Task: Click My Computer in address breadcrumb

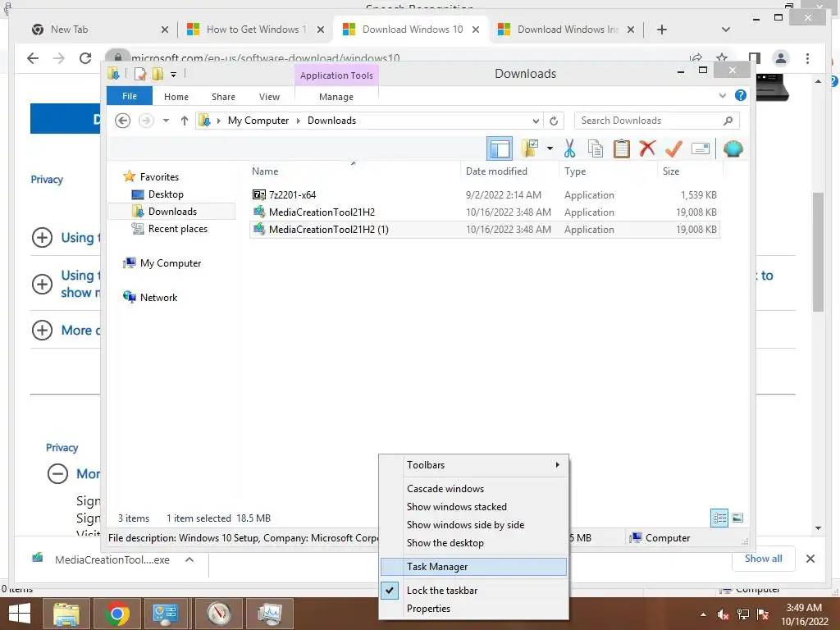Action: [x=258, y=121]
